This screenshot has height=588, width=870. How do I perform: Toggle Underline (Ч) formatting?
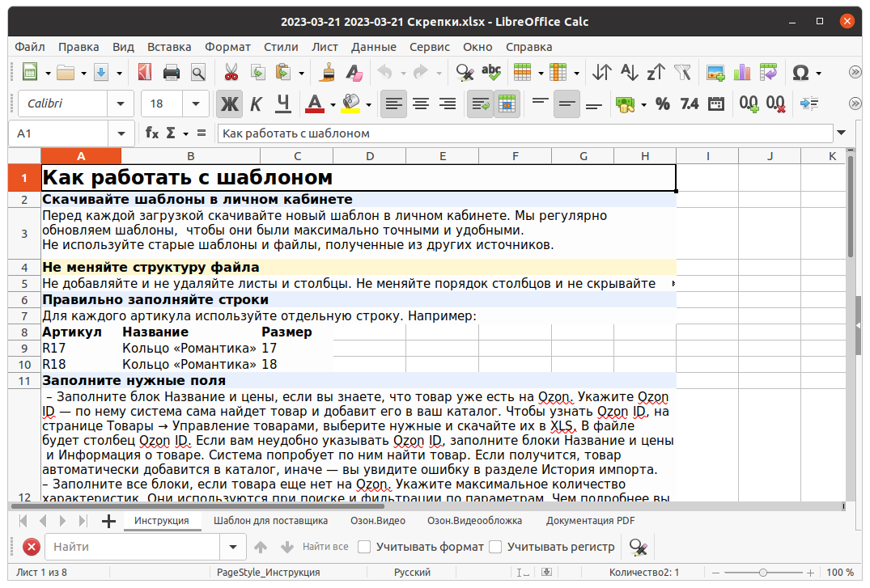click(x=283, y=104)
